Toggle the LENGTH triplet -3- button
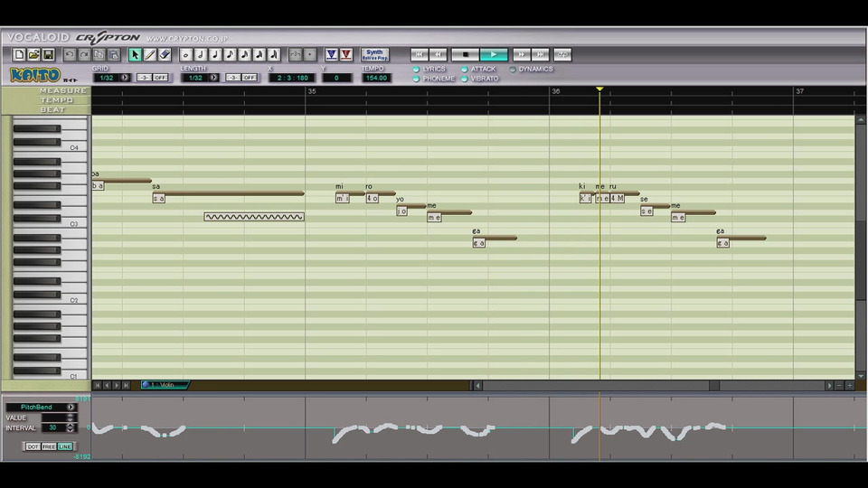The image size is (868, 488). tap(233, 78)
